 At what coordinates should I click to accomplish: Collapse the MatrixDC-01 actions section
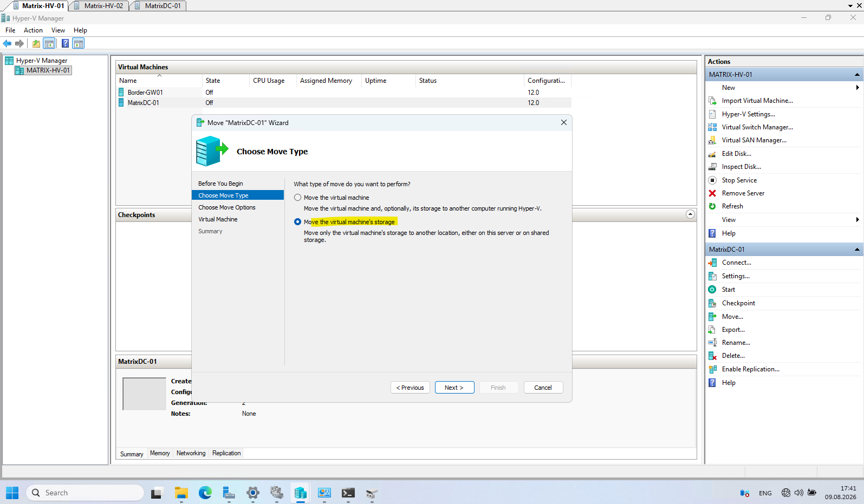[x=857, y=250]
